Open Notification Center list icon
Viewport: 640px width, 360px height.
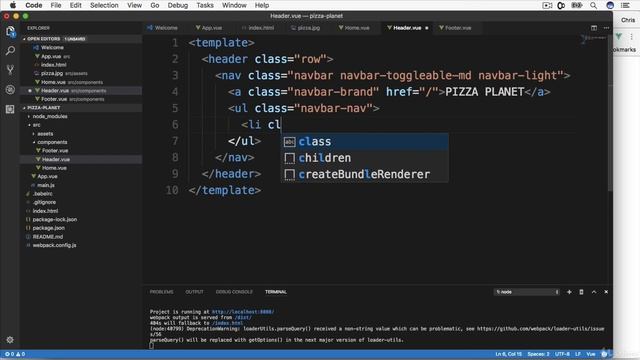pos(625,5)
